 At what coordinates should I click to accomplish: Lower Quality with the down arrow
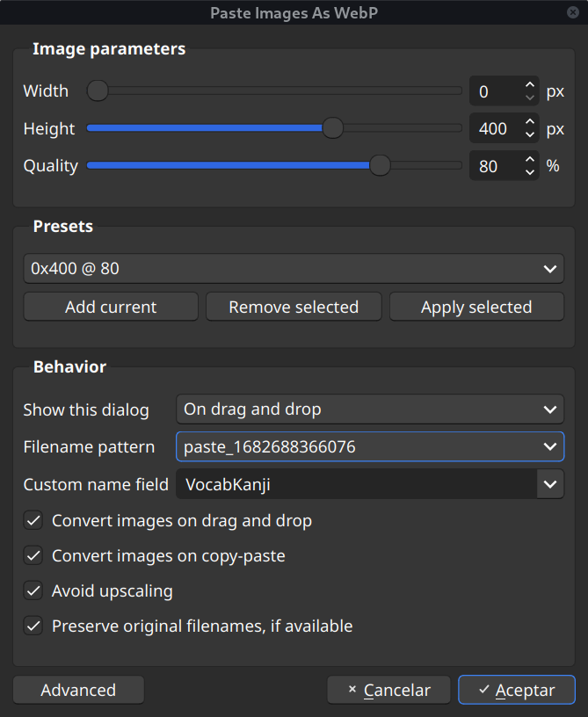pos(529,172)
